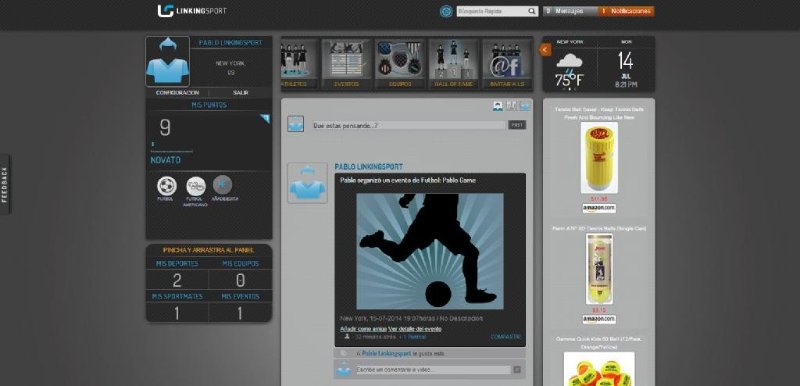Open the invite friends @f tile
This screenshot has height=386, width=800.
click(507, 64)
